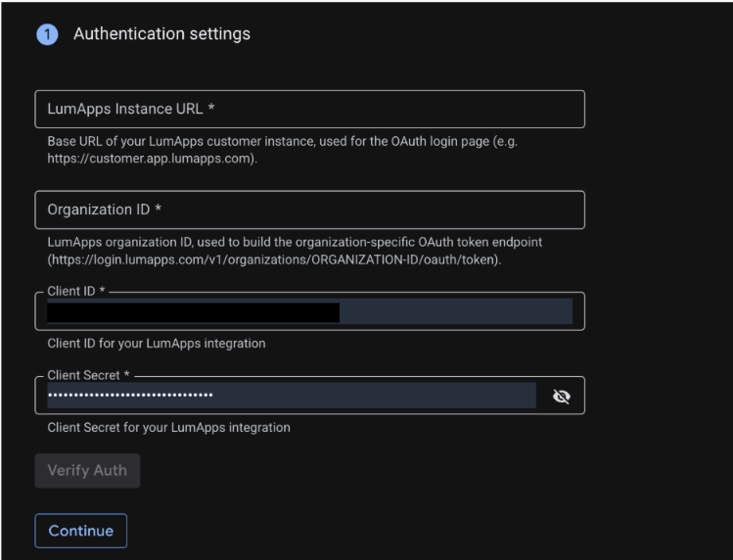Click helper text 'Client ID for your LumApps integration'

click(x=157, y=344)
